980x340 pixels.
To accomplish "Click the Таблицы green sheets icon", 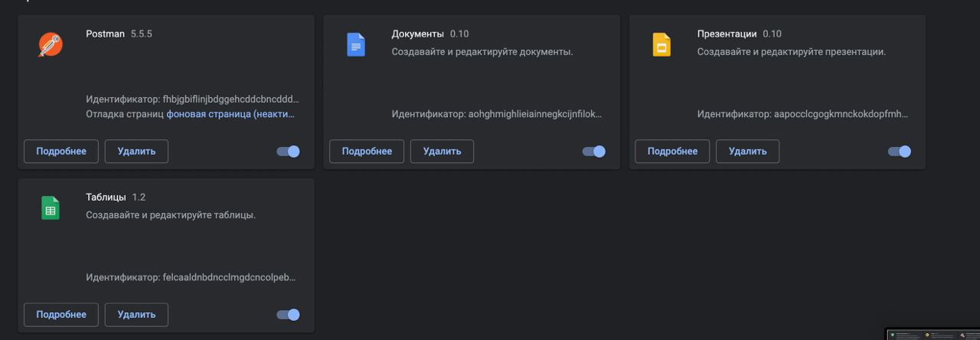I will point(51,208).
